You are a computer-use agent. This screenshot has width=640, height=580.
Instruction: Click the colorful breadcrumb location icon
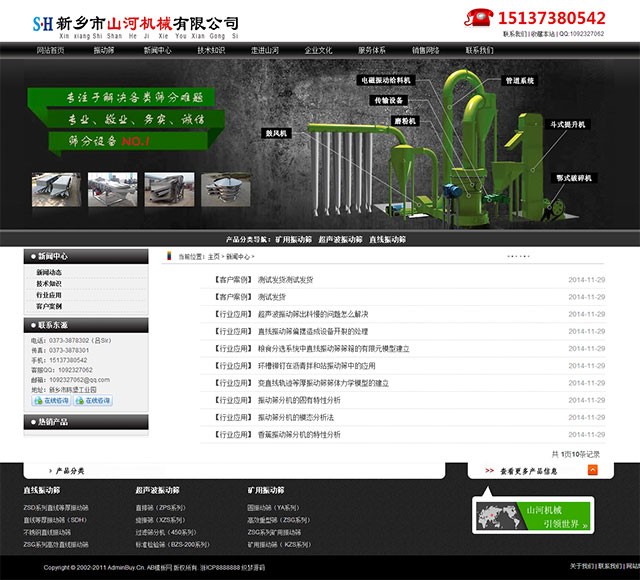tap(169, 256)
